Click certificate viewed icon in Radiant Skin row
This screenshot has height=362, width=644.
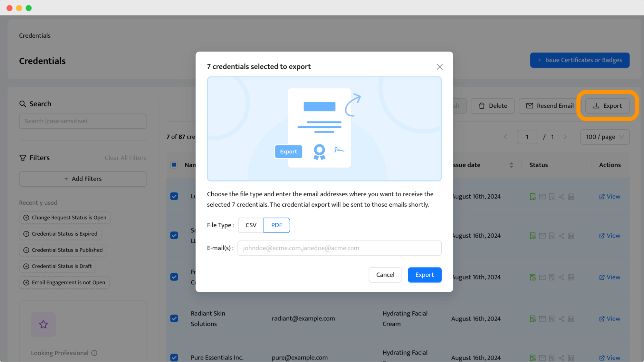coord(552,319)
